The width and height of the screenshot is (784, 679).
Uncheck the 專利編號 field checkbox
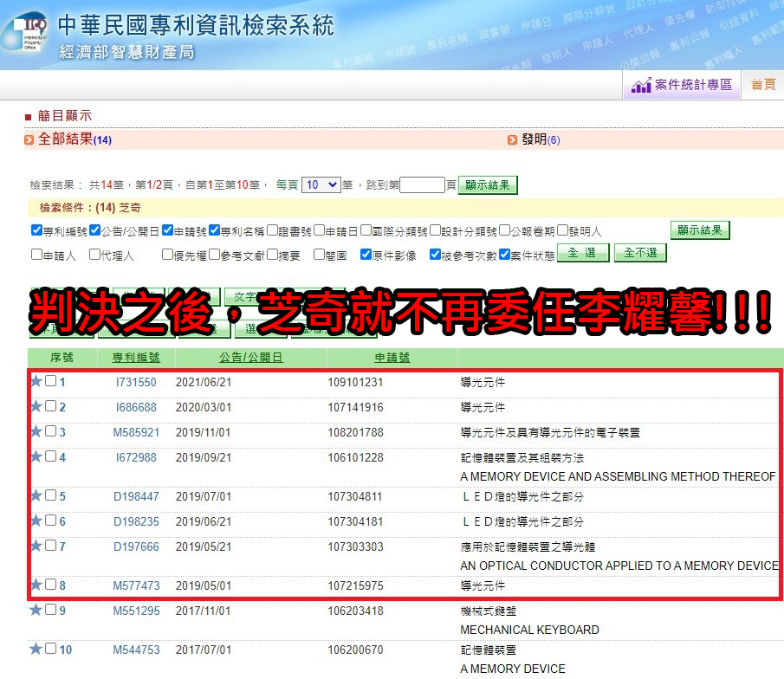click(x=36, y=230)
